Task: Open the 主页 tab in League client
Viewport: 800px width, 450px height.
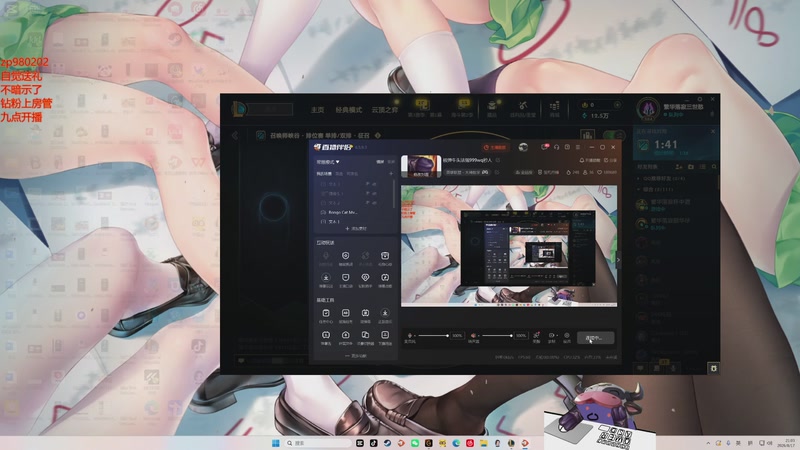Action: click(x=317, y=110)
